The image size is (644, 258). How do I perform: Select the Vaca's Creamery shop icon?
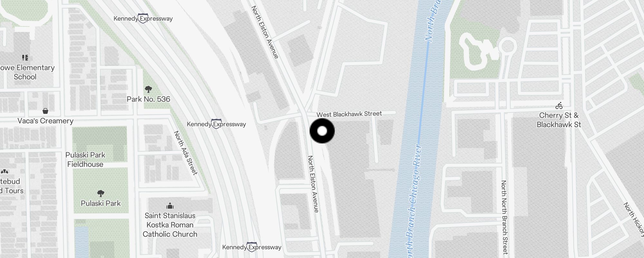(x=45, y=111)
